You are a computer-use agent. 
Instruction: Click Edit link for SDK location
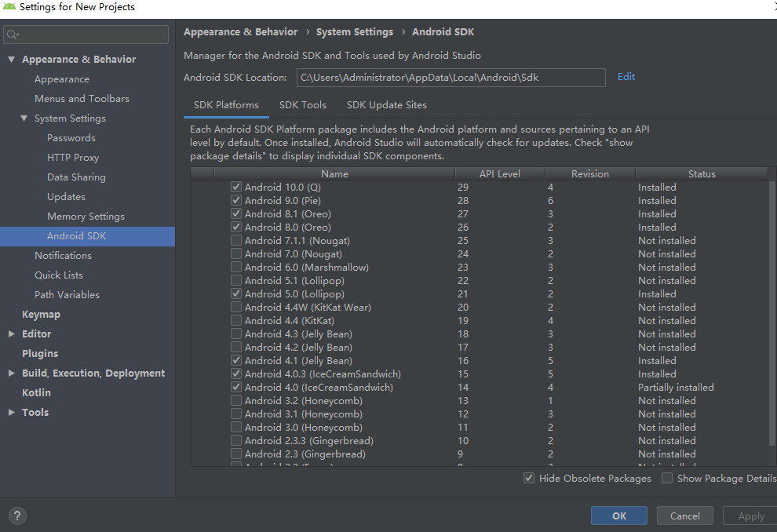click(x=626, y=77)
